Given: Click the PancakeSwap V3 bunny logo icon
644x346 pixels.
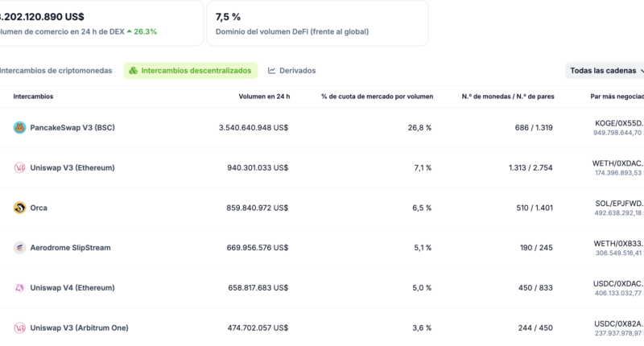Looking at the screenshot, I should pyautogui.click(x=19, y=127).
